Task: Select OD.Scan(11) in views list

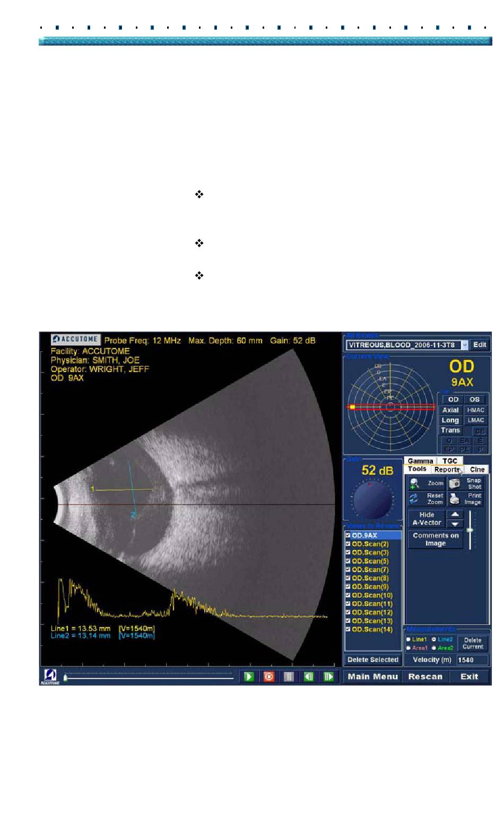Action: [x=372, y=604]
